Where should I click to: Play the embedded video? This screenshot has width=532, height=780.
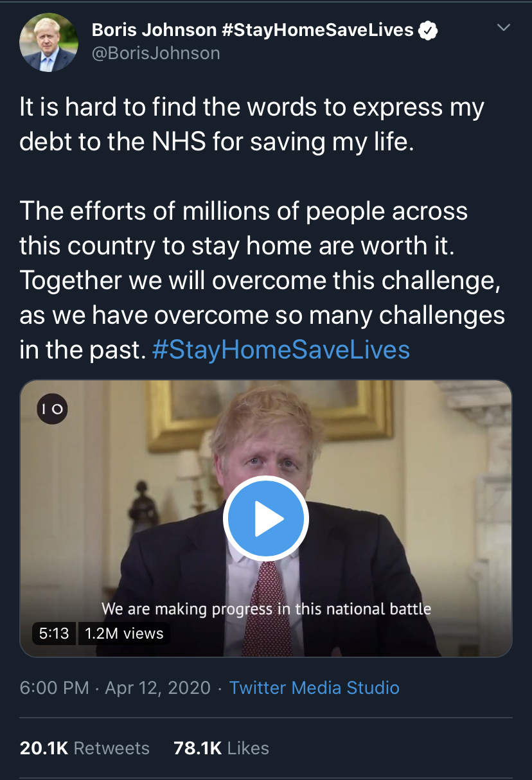click(265, 519)
